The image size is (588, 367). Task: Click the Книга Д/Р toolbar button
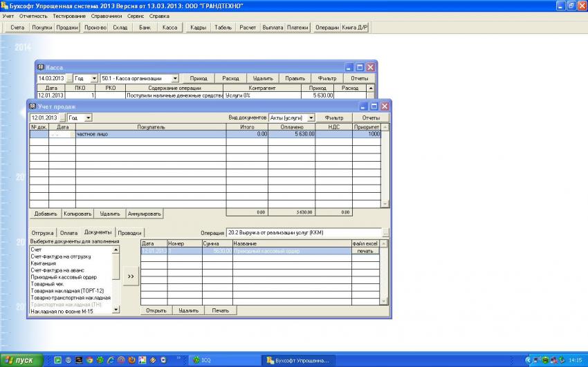(355, 28)
